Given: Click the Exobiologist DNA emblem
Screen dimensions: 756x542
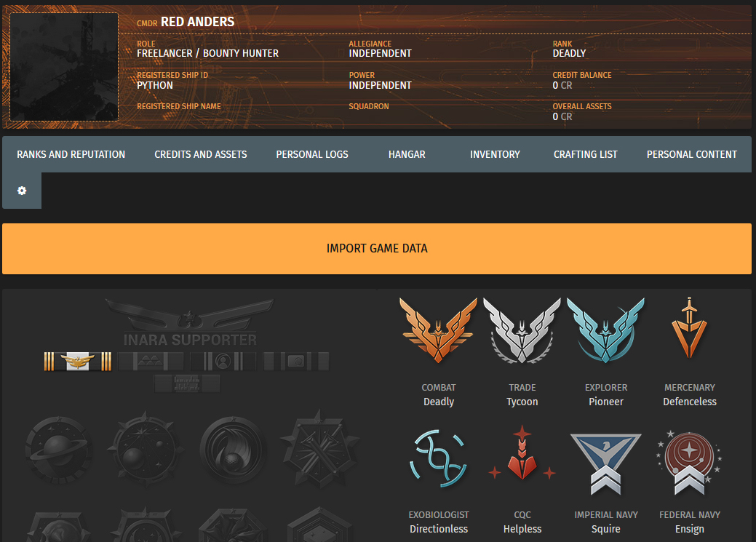Looking at the screenshot, I should 438,458.
